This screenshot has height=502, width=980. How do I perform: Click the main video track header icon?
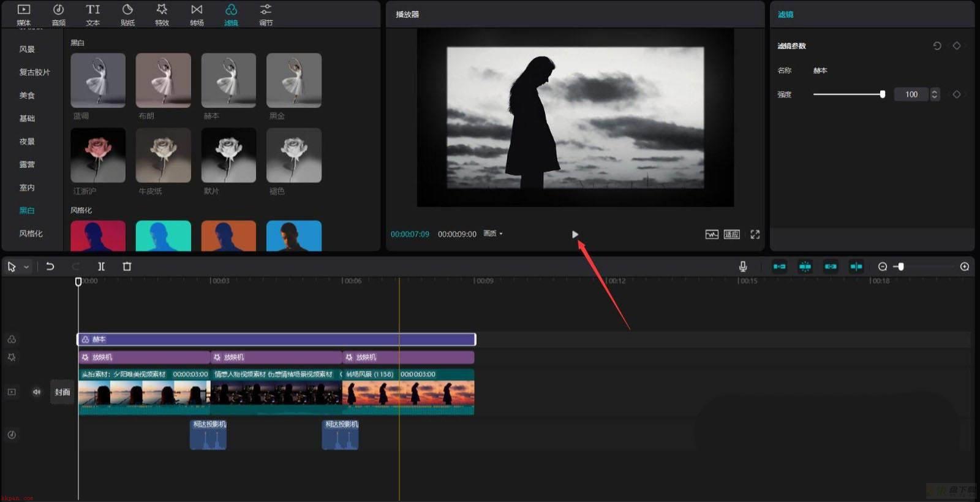coord(12,392)
